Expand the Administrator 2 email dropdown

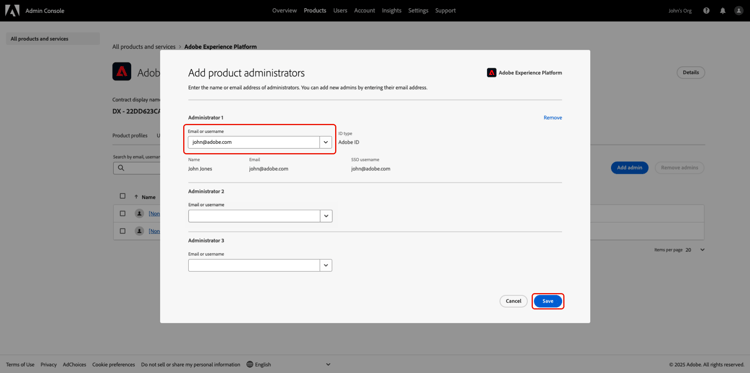pyautogui.click(x=326, y=216)
